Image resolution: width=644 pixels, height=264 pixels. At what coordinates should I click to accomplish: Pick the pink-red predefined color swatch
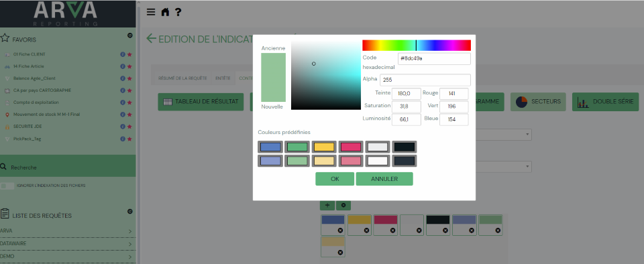click(351, 147)
